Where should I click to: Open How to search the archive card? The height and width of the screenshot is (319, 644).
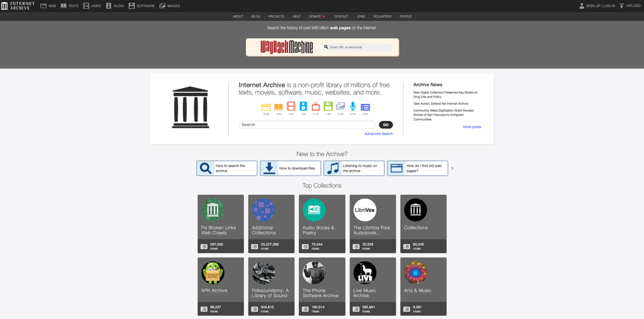click(x=226, y=168)
